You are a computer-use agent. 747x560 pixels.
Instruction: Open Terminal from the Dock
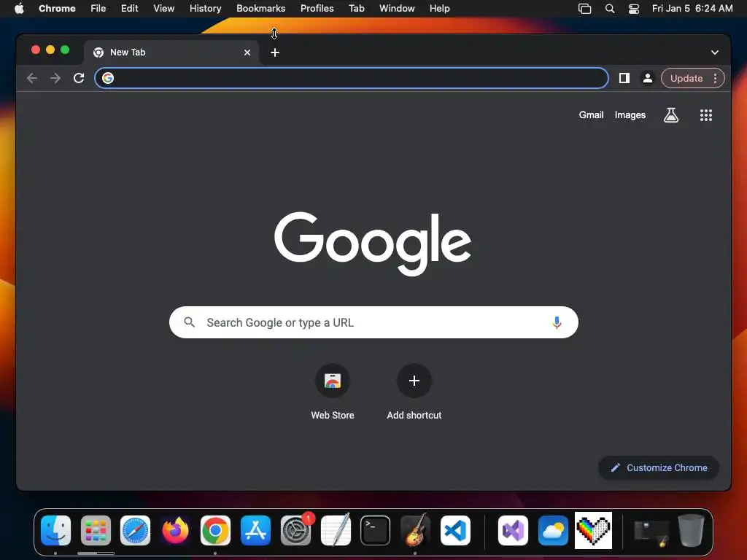(x=376, y=531)
